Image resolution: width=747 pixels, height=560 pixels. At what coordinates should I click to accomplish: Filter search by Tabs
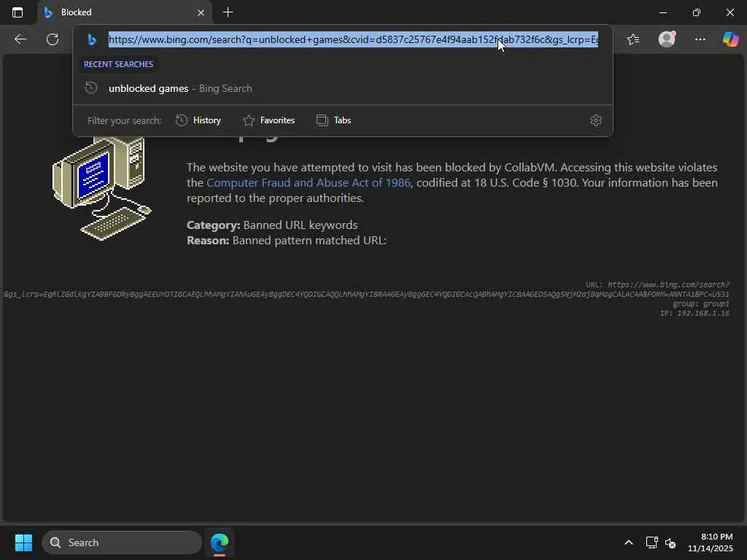(333, 120)
